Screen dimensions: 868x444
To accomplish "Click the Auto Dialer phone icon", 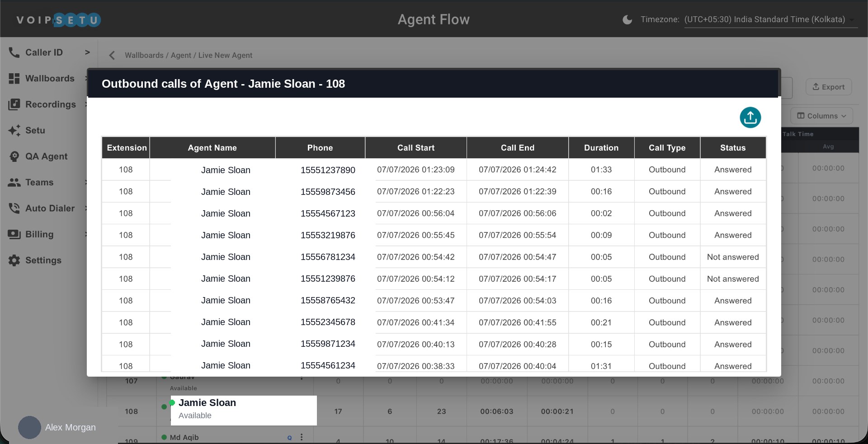I will pos(14,208).
